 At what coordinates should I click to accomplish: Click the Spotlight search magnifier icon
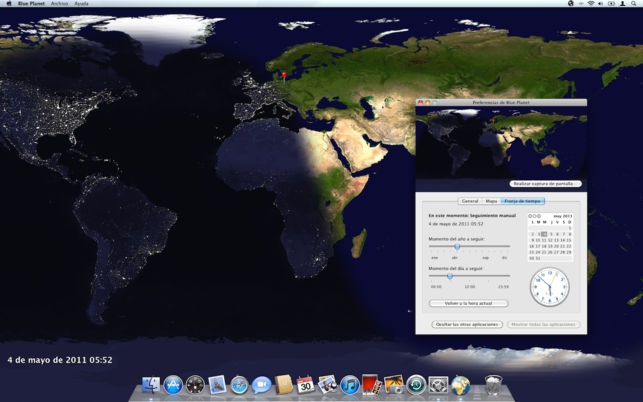pos(634,4)
